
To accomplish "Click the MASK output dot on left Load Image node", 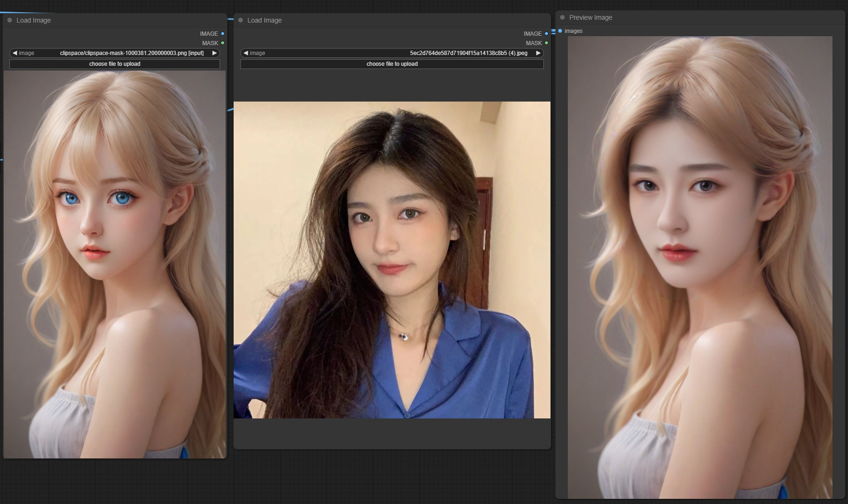I will [223, 43].
